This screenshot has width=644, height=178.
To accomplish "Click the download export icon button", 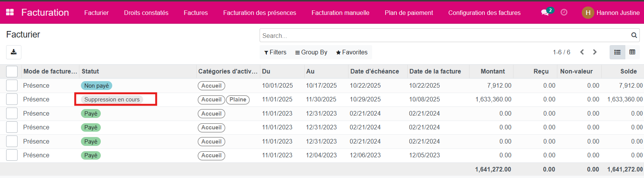I will pyautogui.click(x=14, y=52).
